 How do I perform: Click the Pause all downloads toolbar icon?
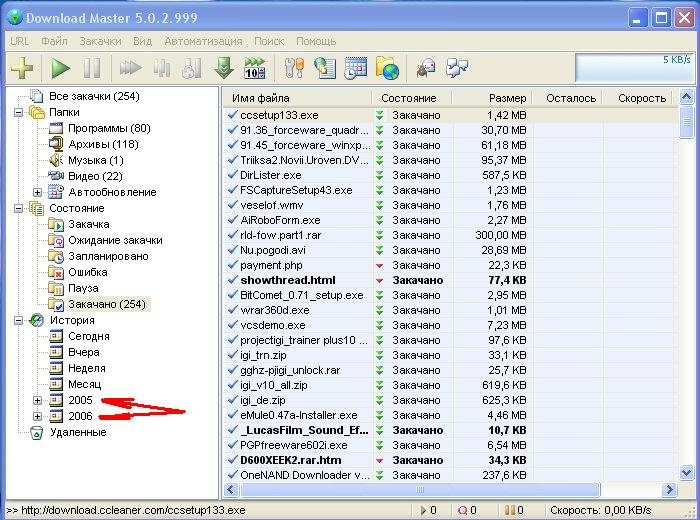point(162,68)
